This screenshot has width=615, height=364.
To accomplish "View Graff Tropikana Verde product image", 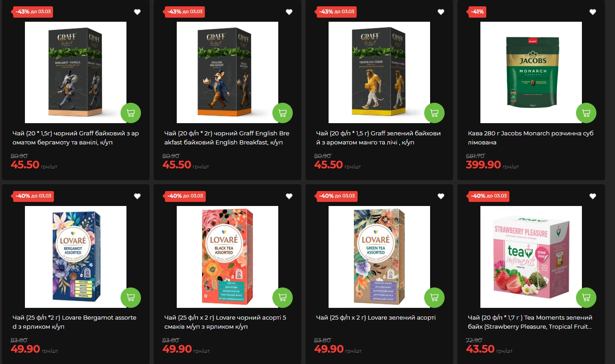I will tap(379, 72).
